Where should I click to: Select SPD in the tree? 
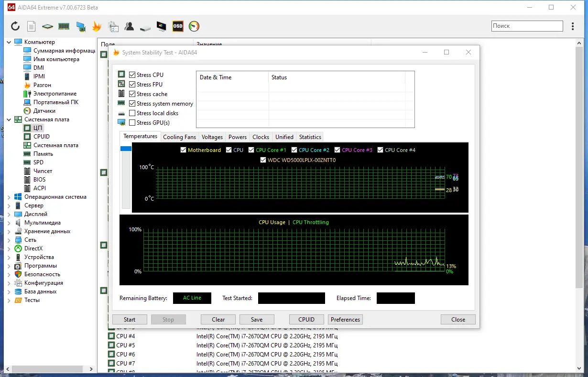38,162
